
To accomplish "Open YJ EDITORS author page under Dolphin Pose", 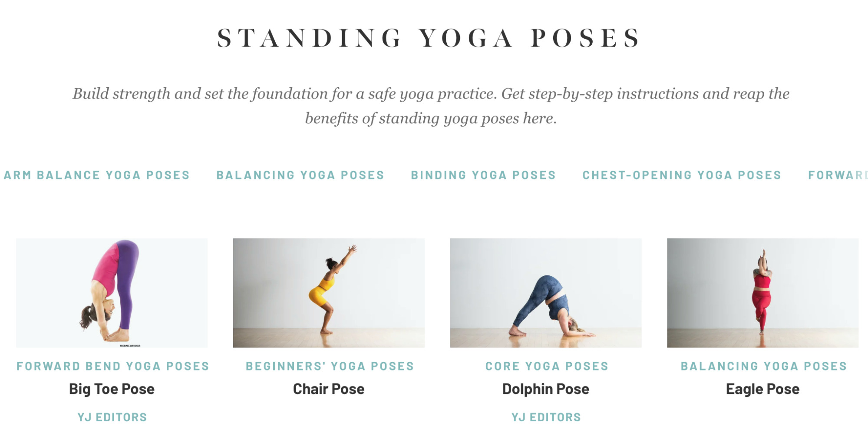I will (545, 416).
